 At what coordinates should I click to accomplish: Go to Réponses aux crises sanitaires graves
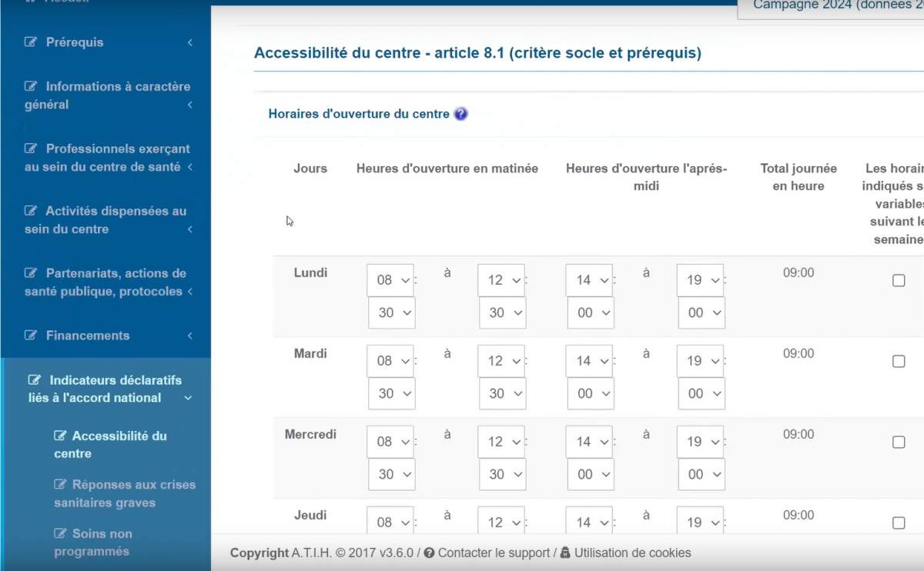pos(125,493)
